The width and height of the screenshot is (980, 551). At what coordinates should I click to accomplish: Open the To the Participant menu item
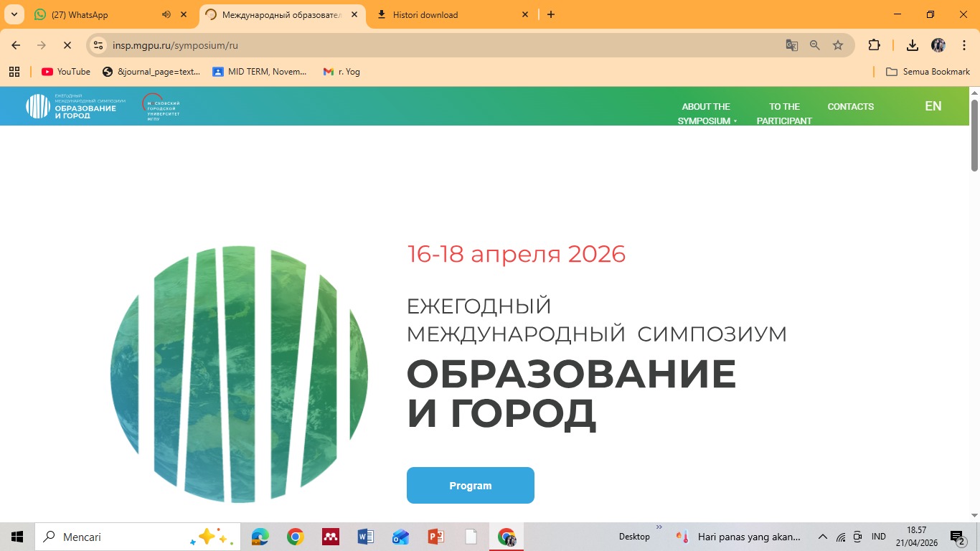(x=784, y=113)
